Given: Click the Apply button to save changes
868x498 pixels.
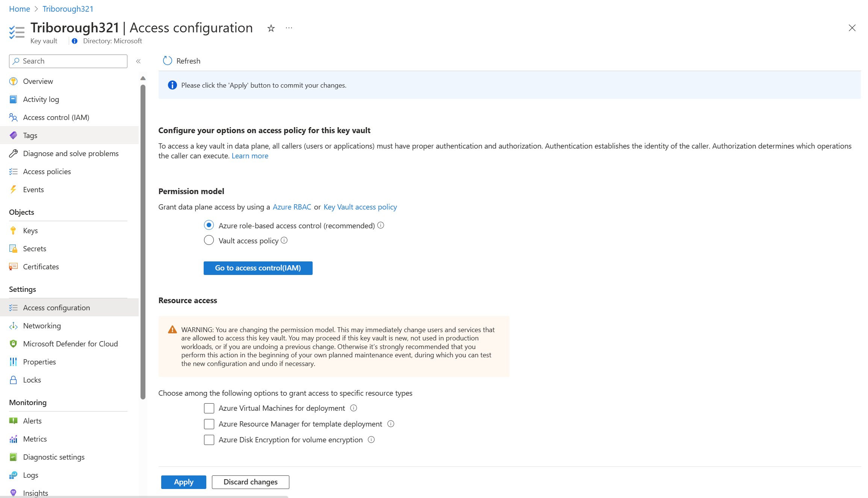Looking at the screenshot, I should click(x=184, y=481).
